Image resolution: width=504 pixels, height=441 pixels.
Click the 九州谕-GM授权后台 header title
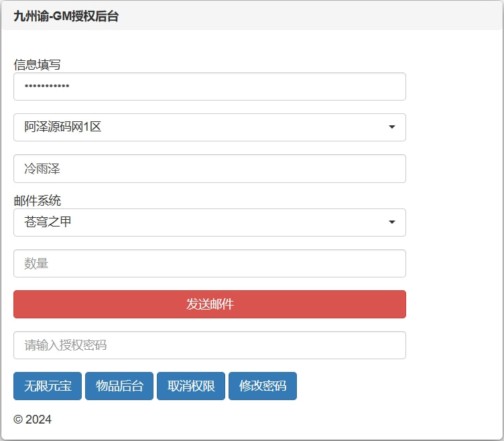tap(66, 17)
